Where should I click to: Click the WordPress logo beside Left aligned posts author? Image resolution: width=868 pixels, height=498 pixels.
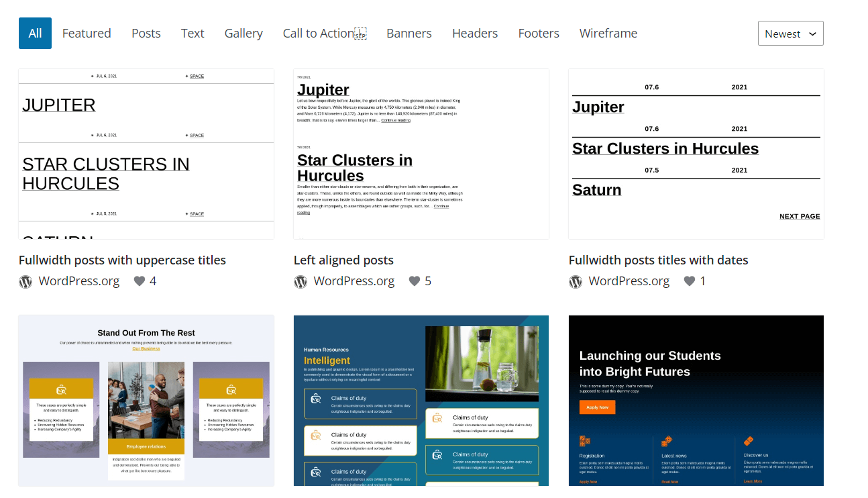click(x=300, y=281)
